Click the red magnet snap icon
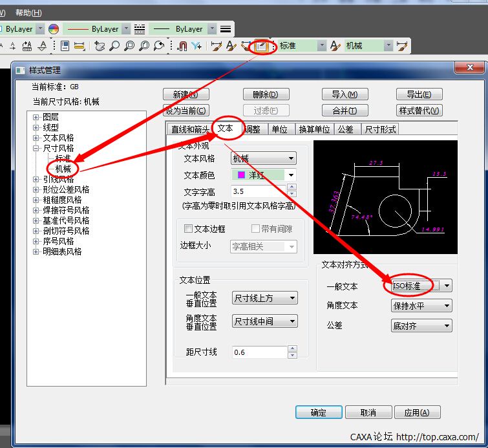The image size is (488, 448). pos(182,46)
